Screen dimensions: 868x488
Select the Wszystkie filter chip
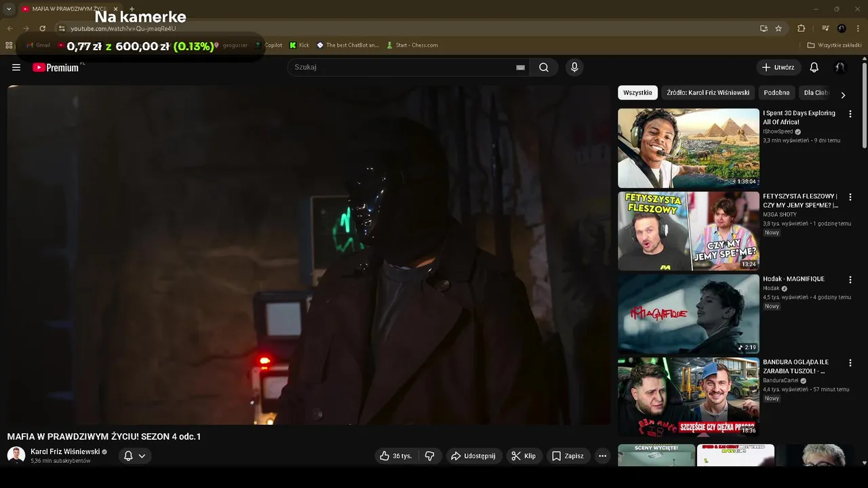[637, 93]
